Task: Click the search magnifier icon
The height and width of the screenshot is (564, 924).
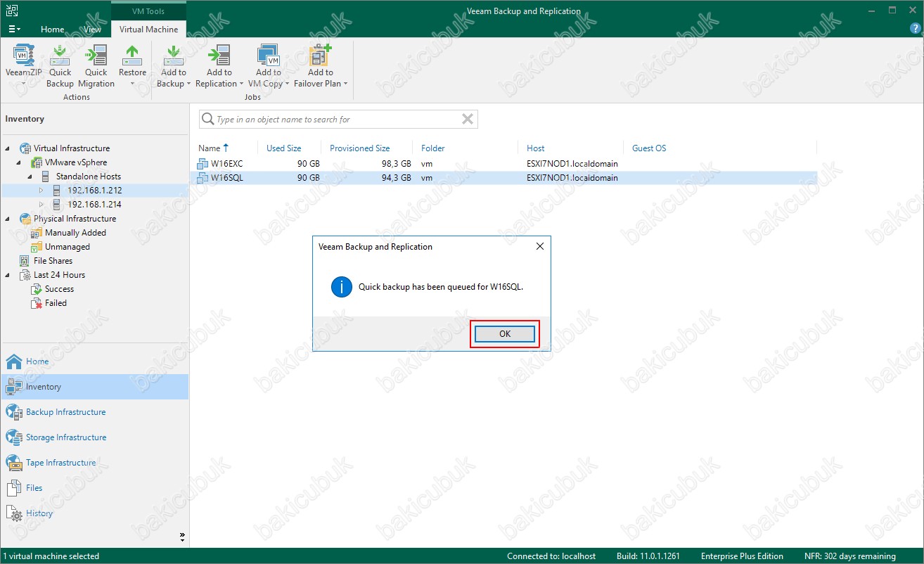Action: coord(208,120)
